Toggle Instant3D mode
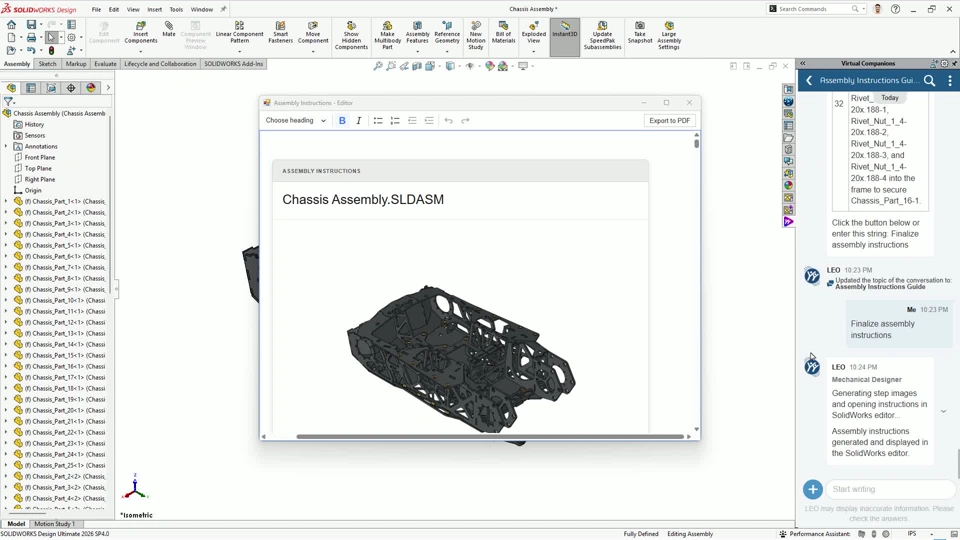Viewport: 960px width, 540px height. 564,37
